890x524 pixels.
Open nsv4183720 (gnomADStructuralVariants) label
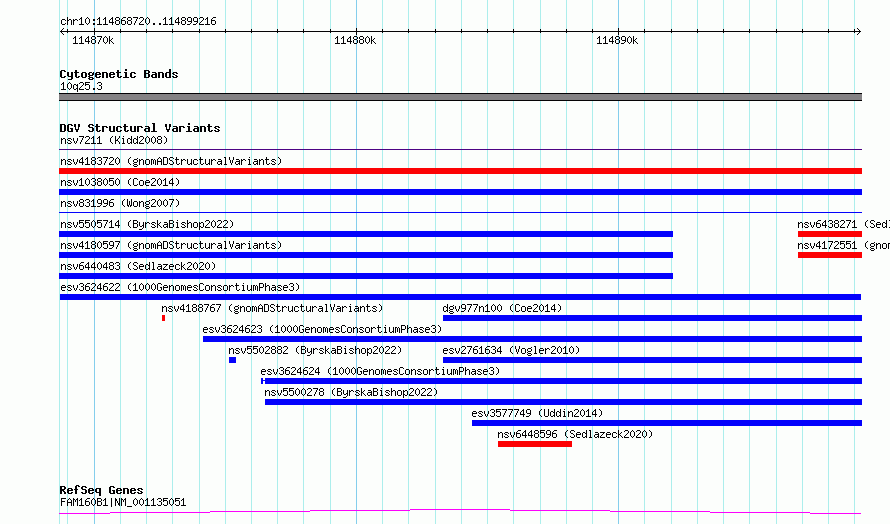click(171, 161)
